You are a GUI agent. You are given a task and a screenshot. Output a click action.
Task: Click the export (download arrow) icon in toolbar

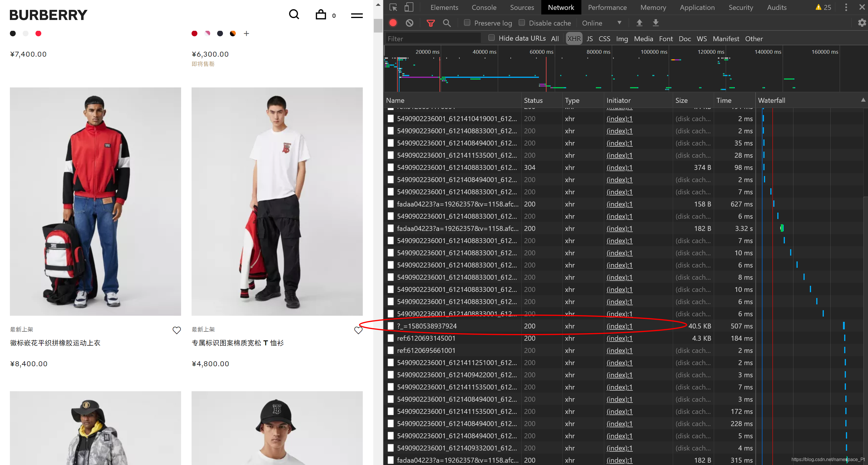pos(656,23)
